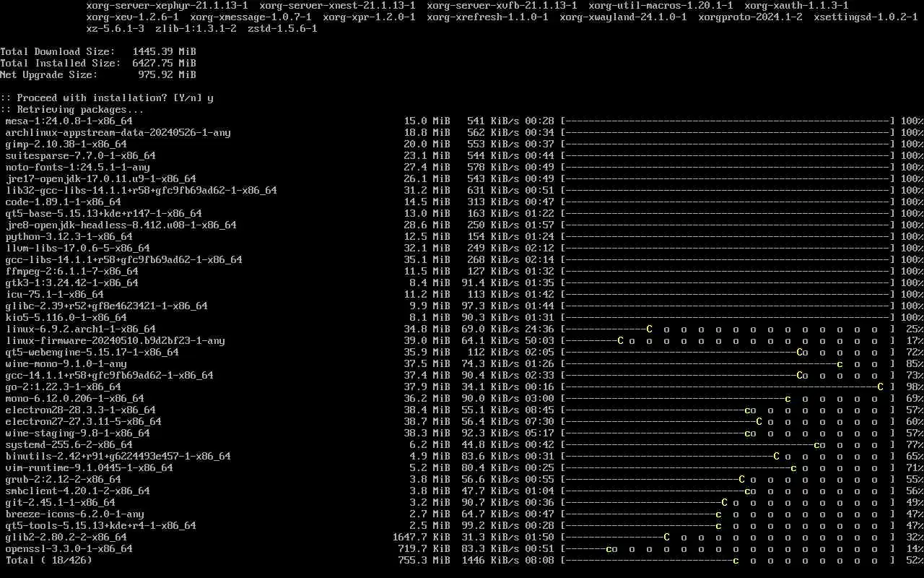Select the electron28-28.3.3-1-x86_64 entry
The height and width of the screenshot is (578, 924).
pyautogui.click(x=80, y=410)
